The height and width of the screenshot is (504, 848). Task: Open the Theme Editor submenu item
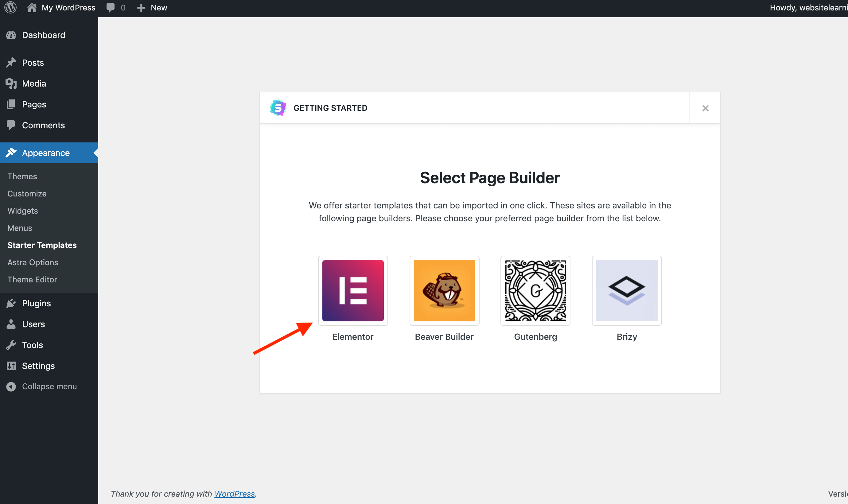tap(32, 280)
